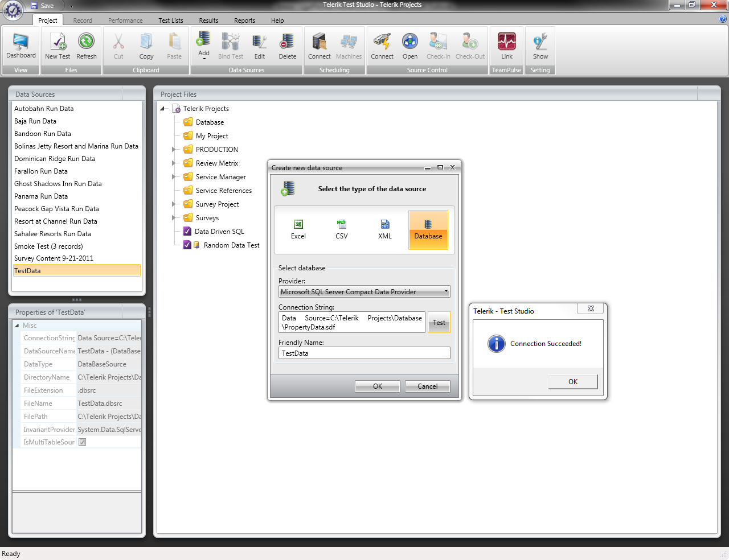Expand the Review Metrix folder
This screenshot has height=560, width=729.
[x=174, y=163]
